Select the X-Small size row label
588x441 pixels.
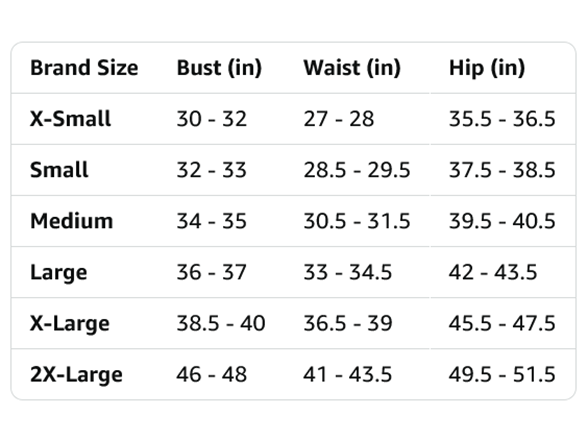(x=70, y=119)
